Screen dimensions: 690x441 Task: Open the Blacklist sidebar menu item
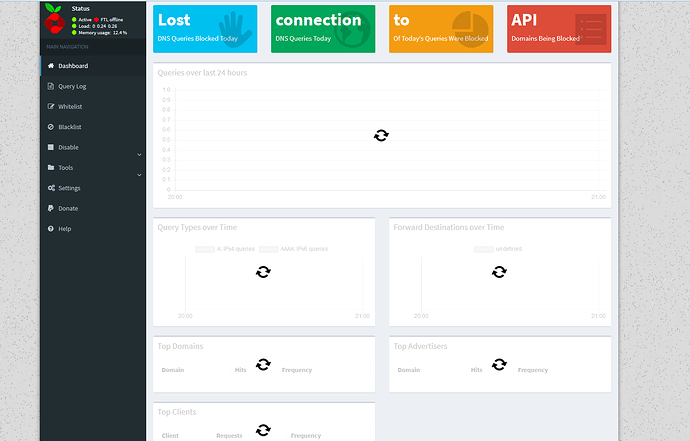coord(70,127)
